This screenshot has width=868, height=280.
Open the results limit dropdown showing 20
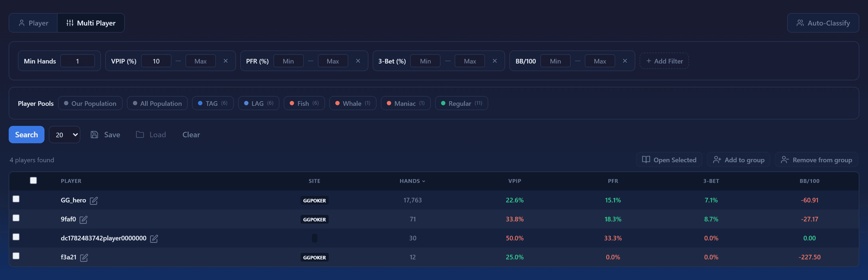tap(65, 135)
